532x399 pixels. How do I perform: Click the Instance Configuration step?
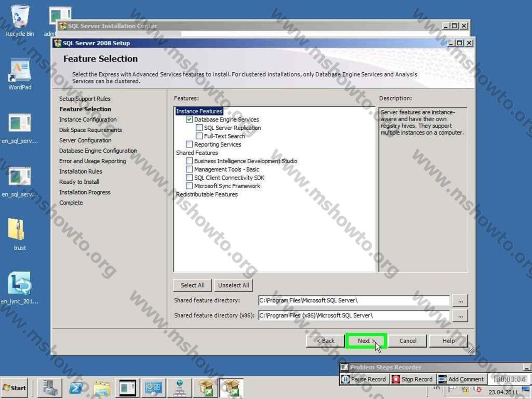[x=88, y=119]
